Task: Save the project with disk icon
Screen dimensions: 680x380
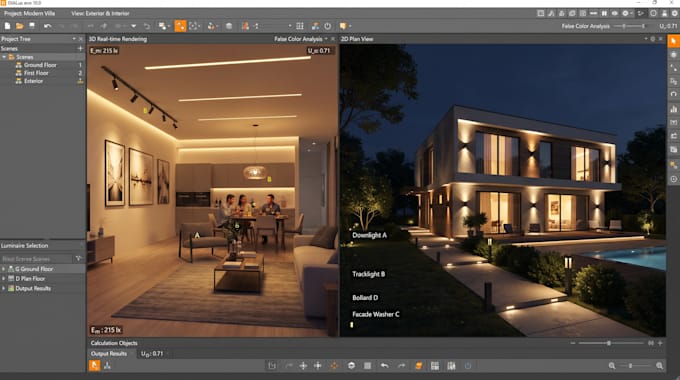Action: pyautogui.click(x=32, y=26)
